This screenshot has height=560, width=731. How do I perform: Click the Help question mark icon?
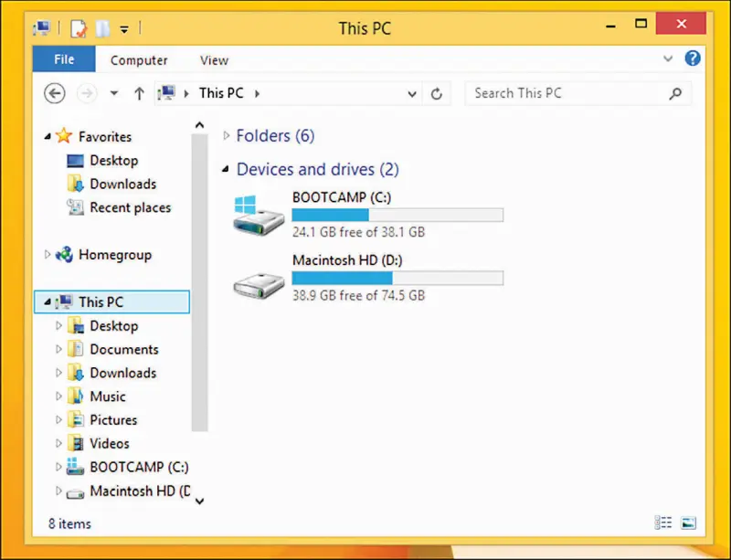[692, 59]
